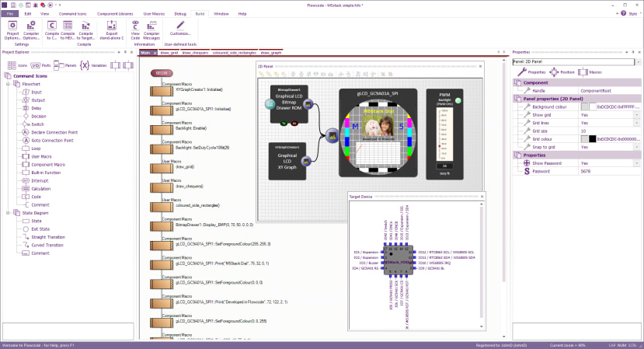Image resolution: width=644 pixels, height=349 pixels.
Task: Click the PWM duty slider red marker
Action: tap(440, 146)
